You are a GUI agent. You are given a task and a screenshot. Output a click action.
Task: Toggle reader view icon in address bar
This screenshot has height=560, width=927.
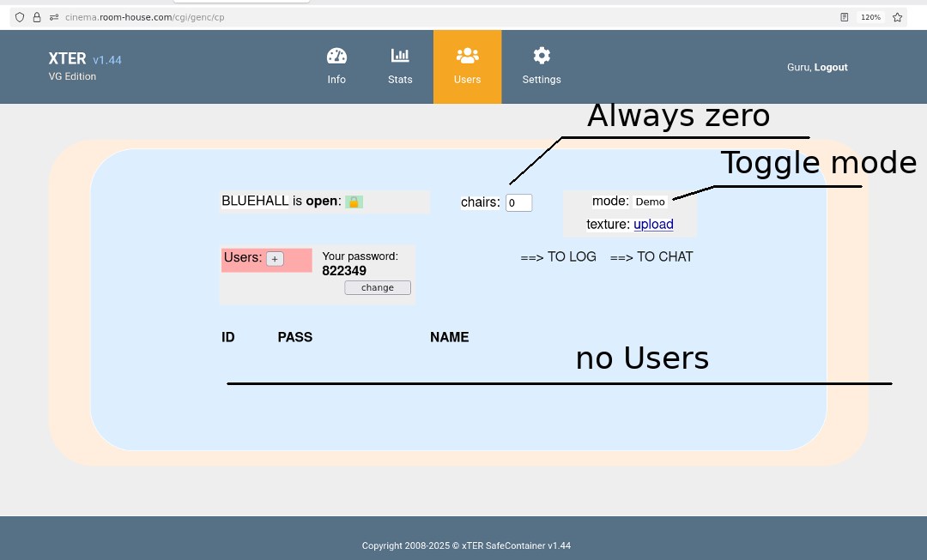coord(845,17)
